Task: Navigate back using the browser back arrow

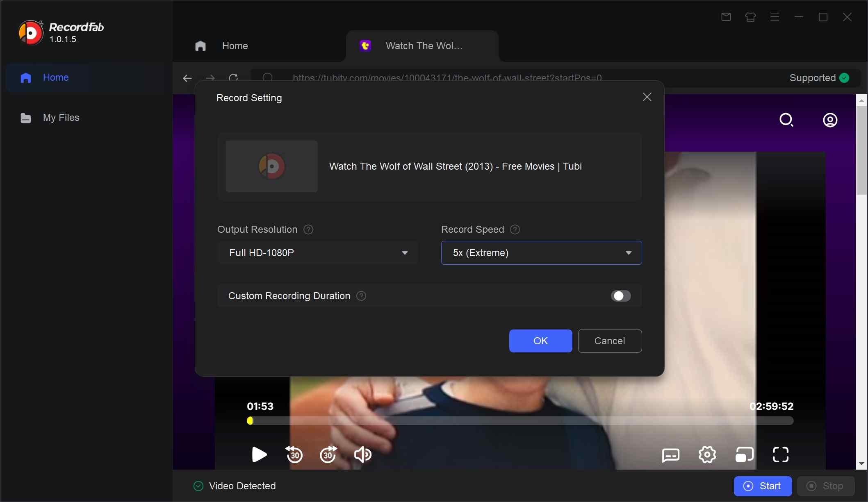Action: pos(187,78)
